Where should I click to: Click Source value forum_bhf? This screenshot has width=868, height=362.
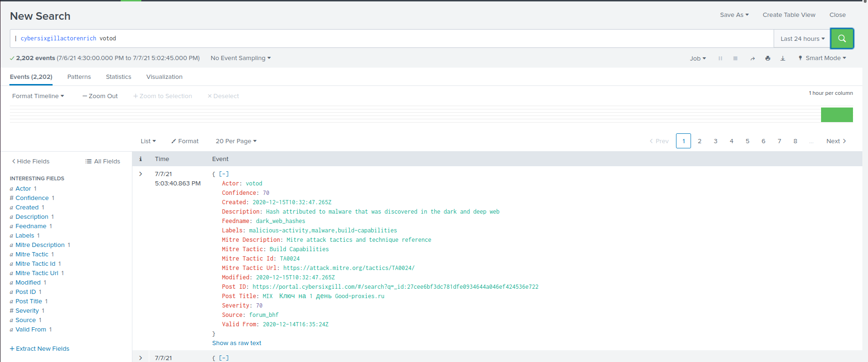tap(264, 315)
